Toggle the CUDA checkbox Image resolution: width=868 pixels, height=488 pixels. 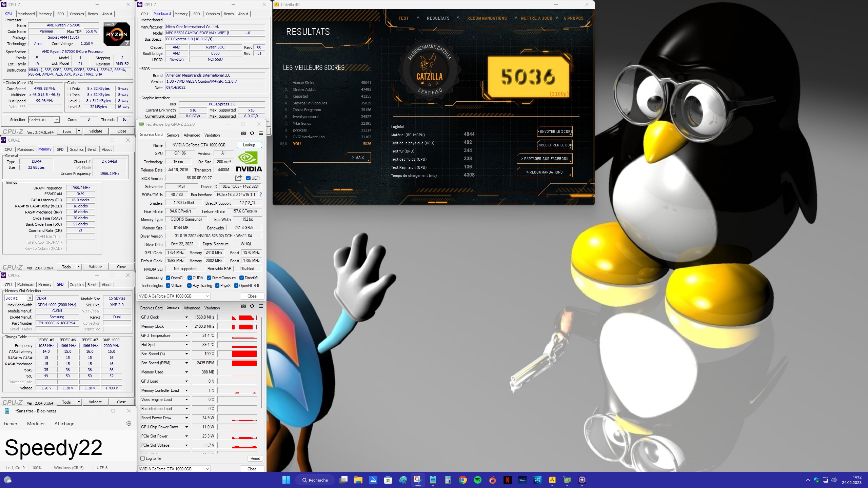[190, 278]
